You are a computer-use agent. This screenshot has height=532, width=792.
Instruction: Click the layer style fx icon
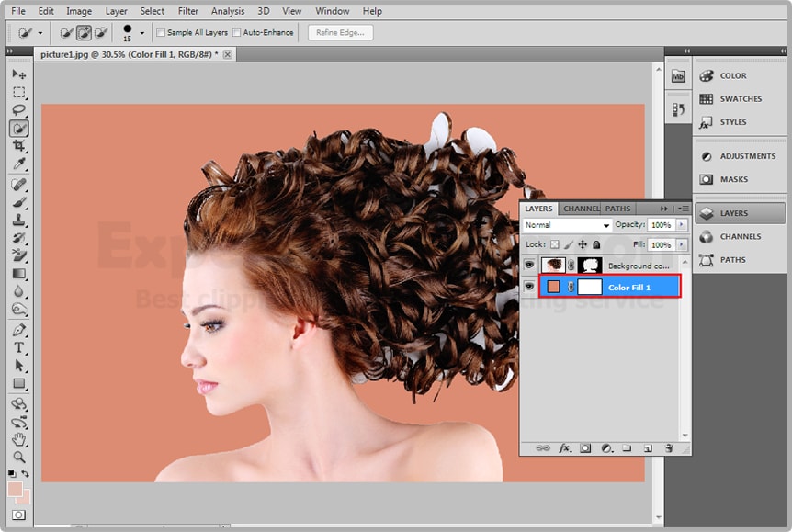[x=565, y=448]
